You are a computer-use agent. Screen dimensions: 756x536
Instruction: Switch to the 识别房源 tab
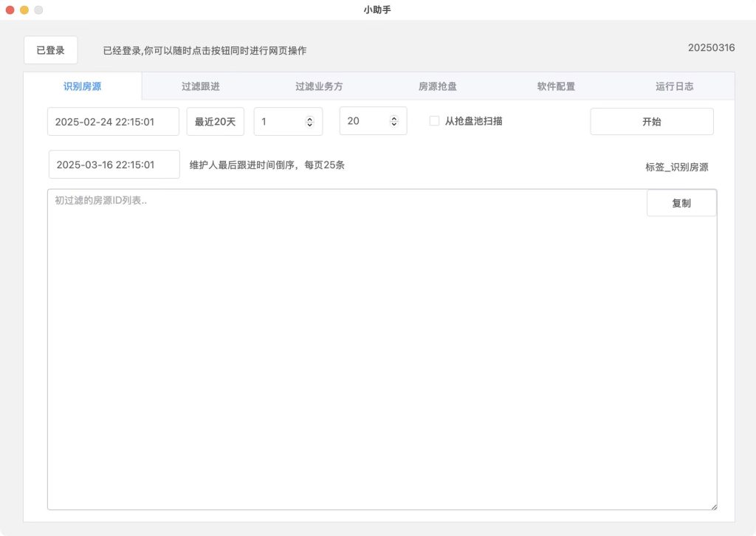(83, 86)
